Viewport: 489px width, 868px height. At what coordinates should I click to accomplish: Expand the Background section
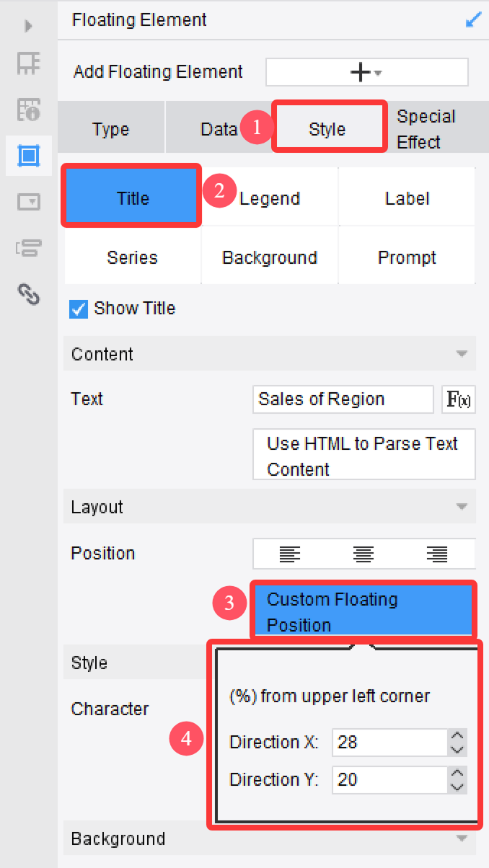[x=462, y=838]
